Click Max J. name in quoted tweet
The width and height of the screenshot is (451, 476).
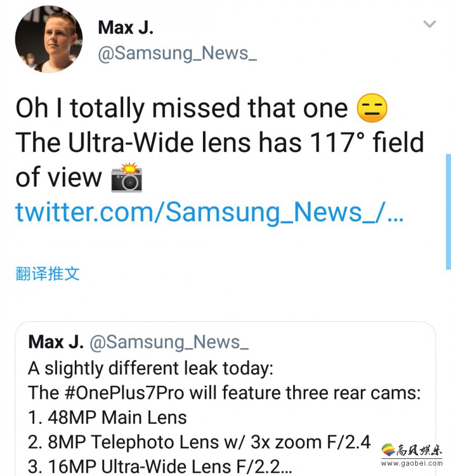tap(56, 342)
